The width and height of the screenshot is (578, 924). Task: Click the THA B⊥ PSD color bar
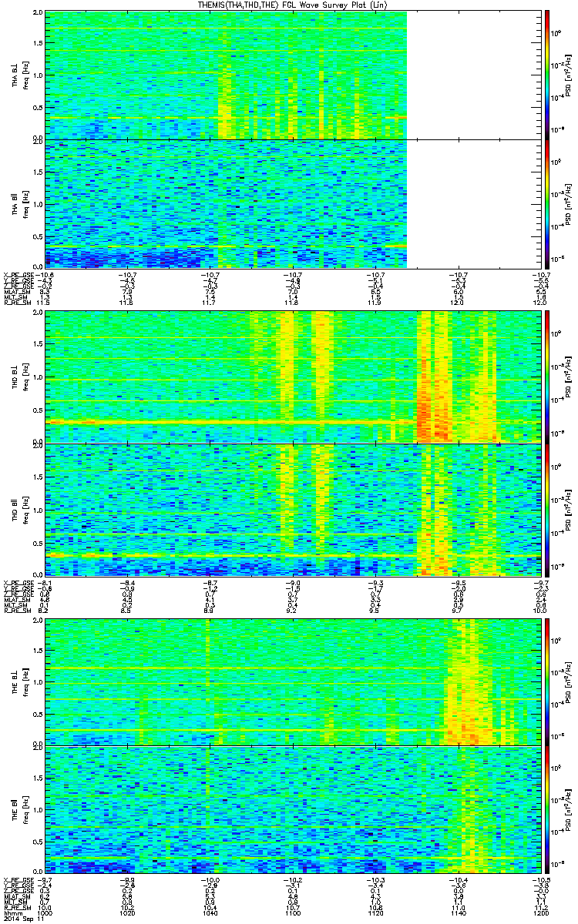point(547,75)
